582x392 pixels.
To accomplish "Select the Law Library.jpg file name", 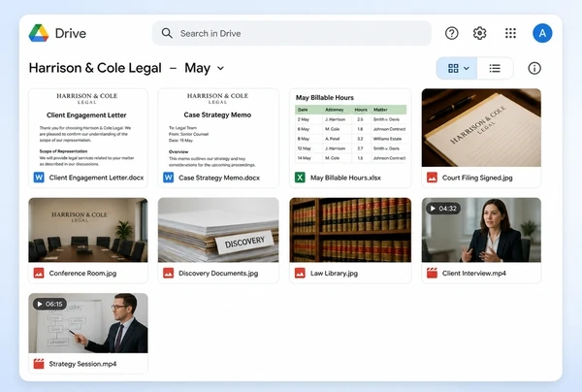I will tap(334, 274).
